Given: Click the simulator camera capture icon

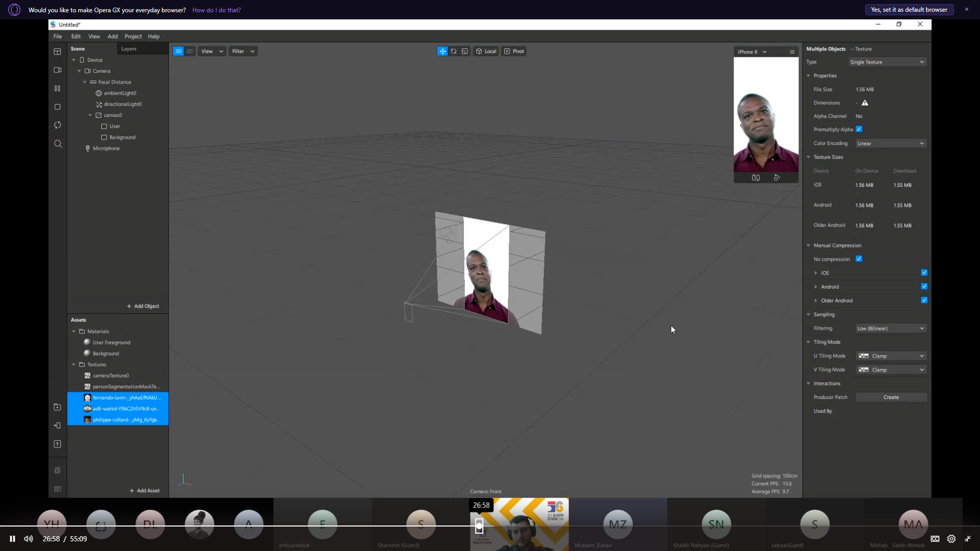Looking at the screenshot, I should pos(756,178).
